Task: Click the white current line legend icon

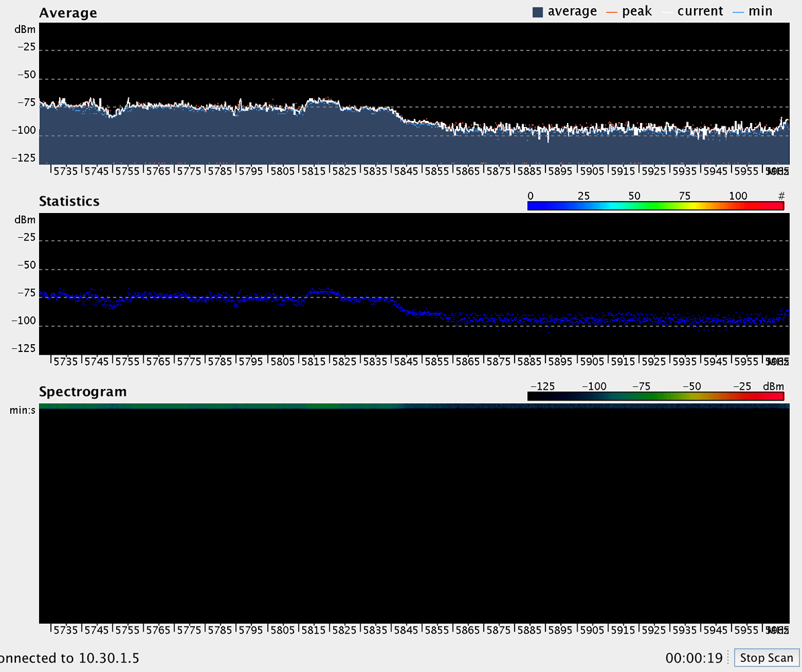Action: click(666, 11)
